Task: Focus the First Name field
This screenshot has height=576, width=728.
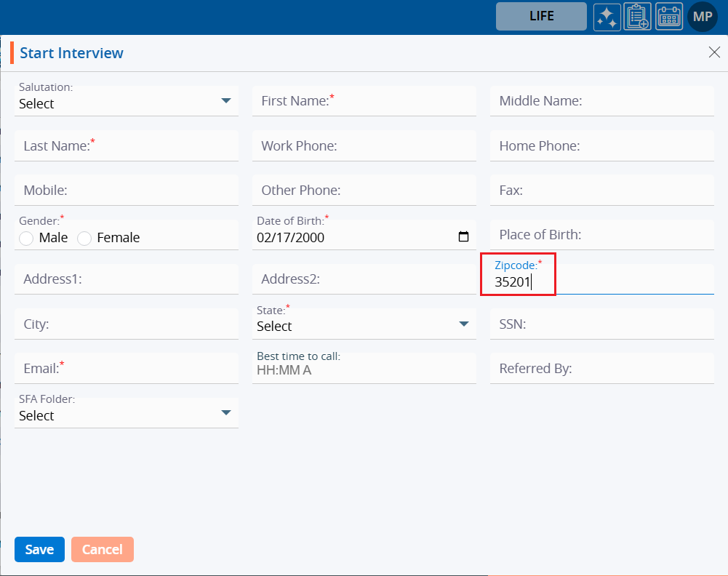Action: 364,101
